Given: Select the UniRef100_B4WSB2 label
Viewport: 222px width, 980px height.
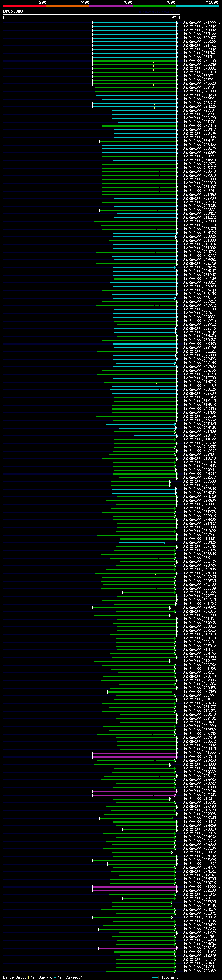Looking at the screenshot, I should point(199,473).
